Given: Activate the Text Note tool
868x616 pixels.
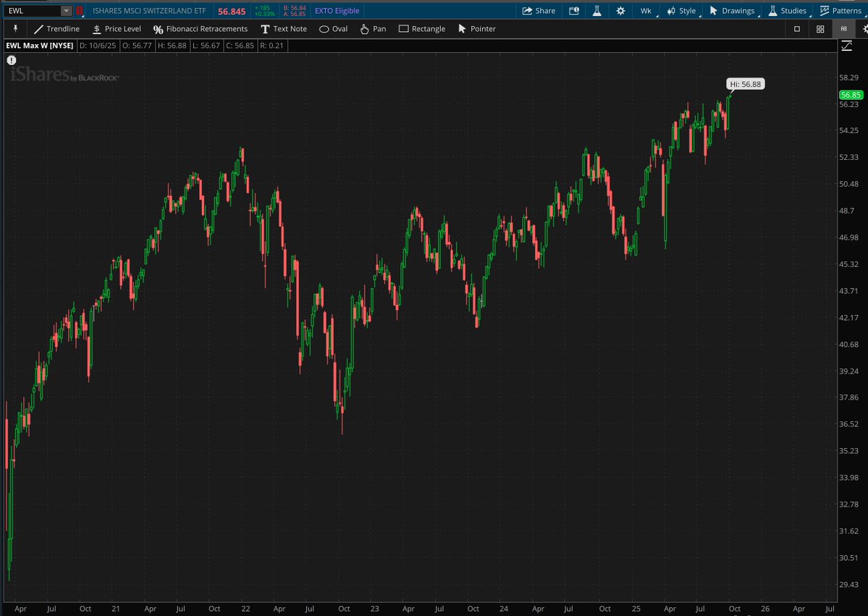Looking at the screenshot, I should pyautogui.click(x=284, y=29).
